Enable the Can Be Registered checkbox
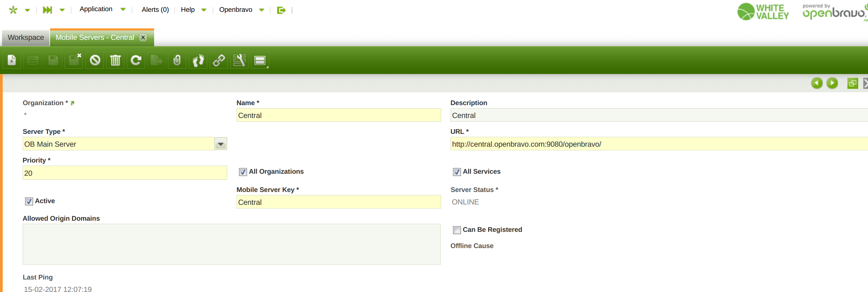Viewport: 868px width, 292px height. click(x=457, y=230)
